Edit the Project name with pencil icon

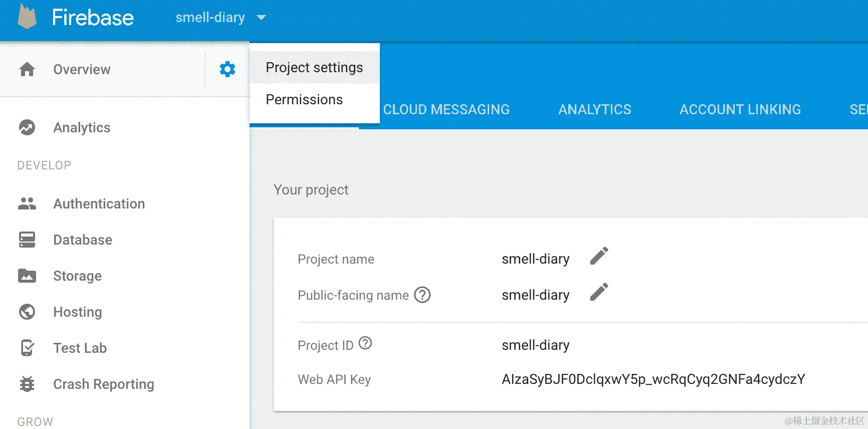pos(599,256)
